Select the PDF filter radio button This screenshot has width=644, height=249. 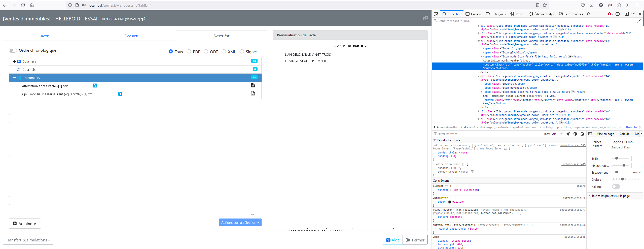click(x=189, y=51)
